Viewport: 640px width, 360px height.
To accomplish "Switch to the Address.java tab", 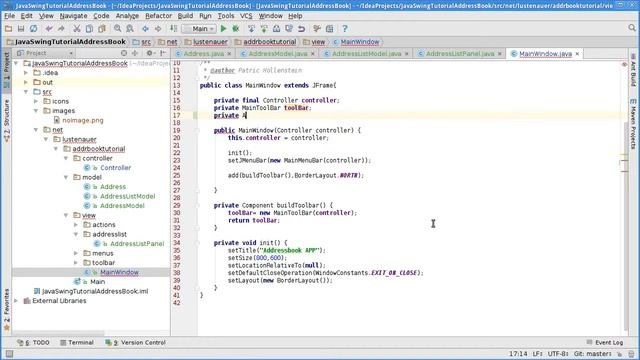I will (x=203, y=53).
